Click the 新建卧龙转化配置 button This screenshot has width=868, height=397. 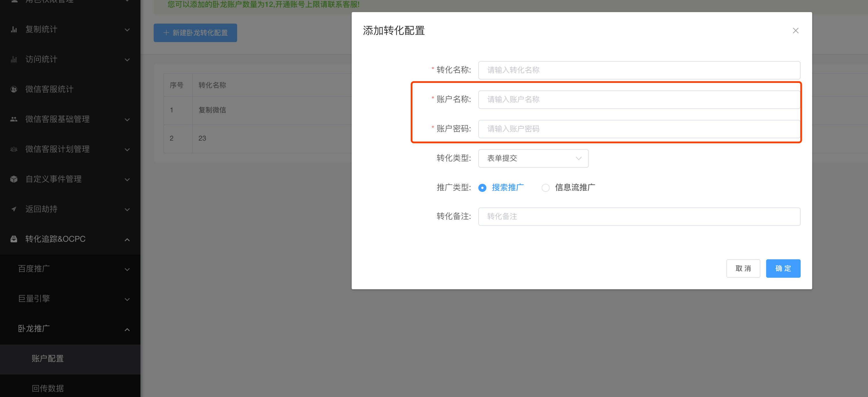tap(195, 33)
